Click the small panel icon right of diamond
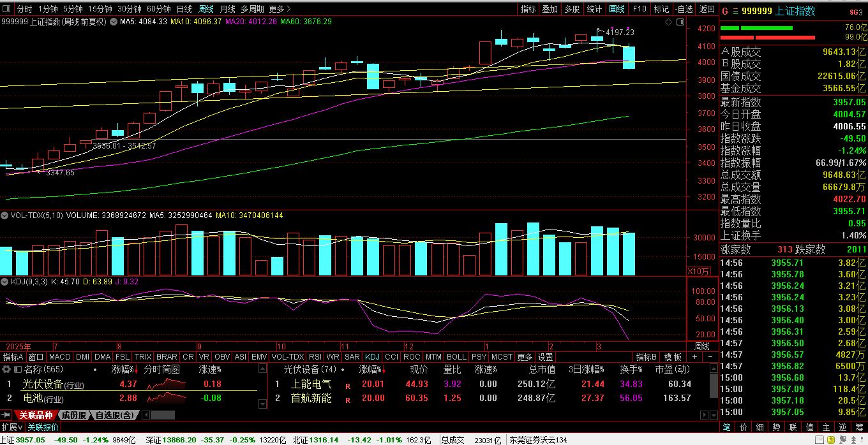The image size is (868, 445). click(x=678, y=22)
